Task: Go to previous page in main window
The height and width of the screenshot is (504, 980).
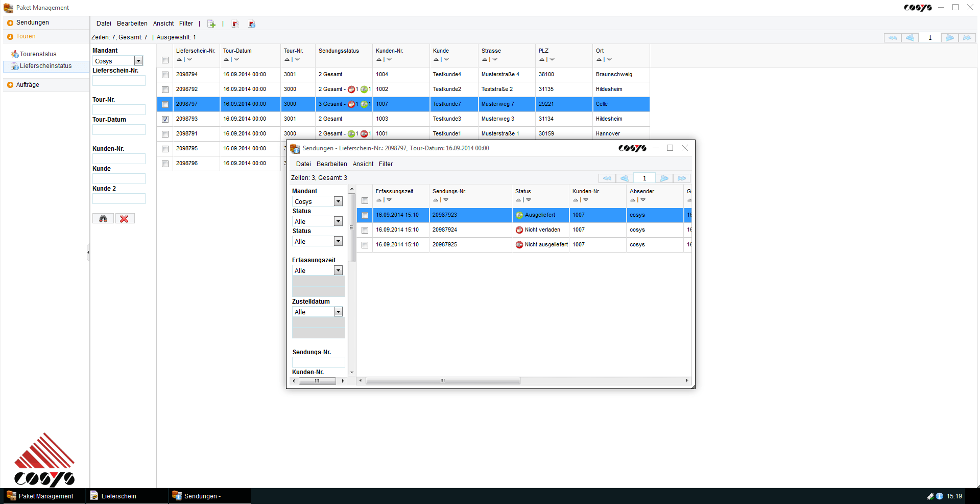Action: click(910, 38)
